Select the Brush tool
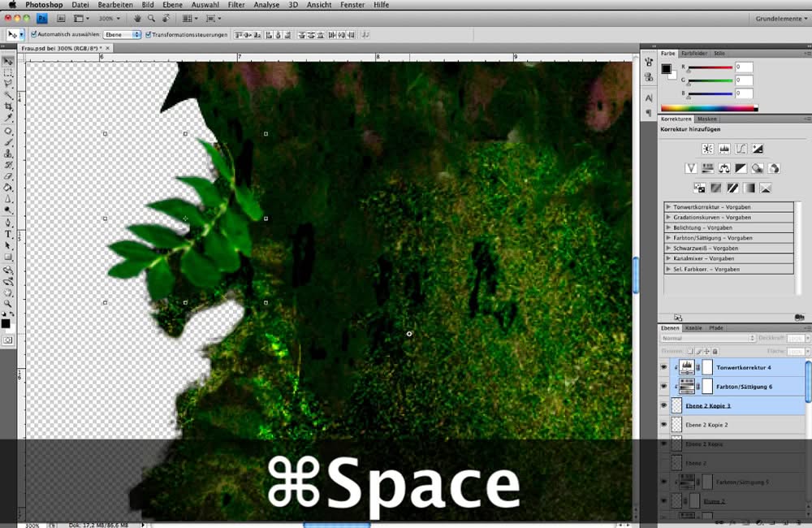 pos(8,142)
